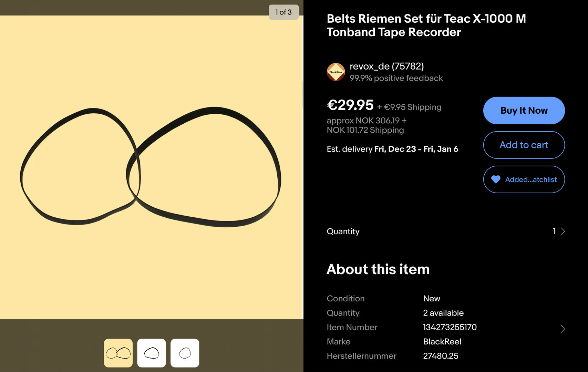Select the second thumbnail image
Viewport: 588px width, 372px height.
pos(152,353)
